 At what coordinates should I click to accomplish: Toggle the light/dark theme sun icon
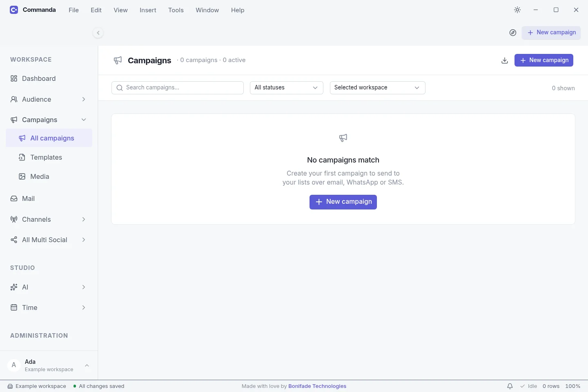[x=517, y=10]
